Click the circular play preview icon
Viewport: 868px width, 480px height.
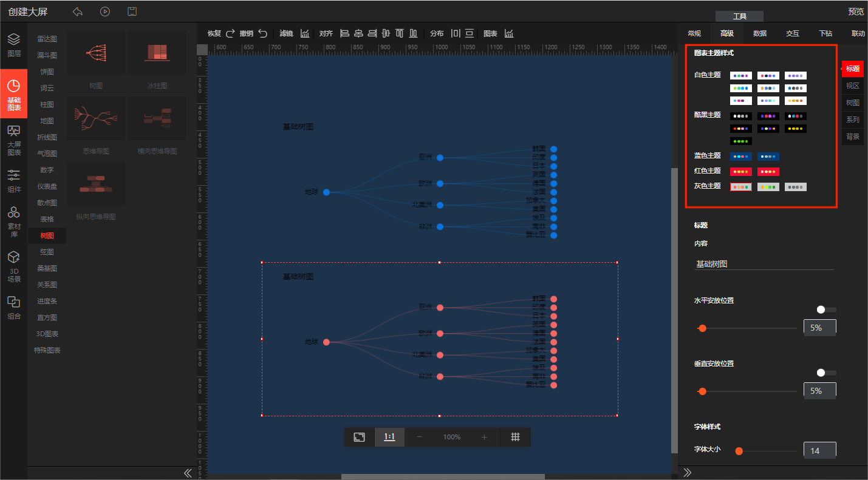[x=105, y=12]
